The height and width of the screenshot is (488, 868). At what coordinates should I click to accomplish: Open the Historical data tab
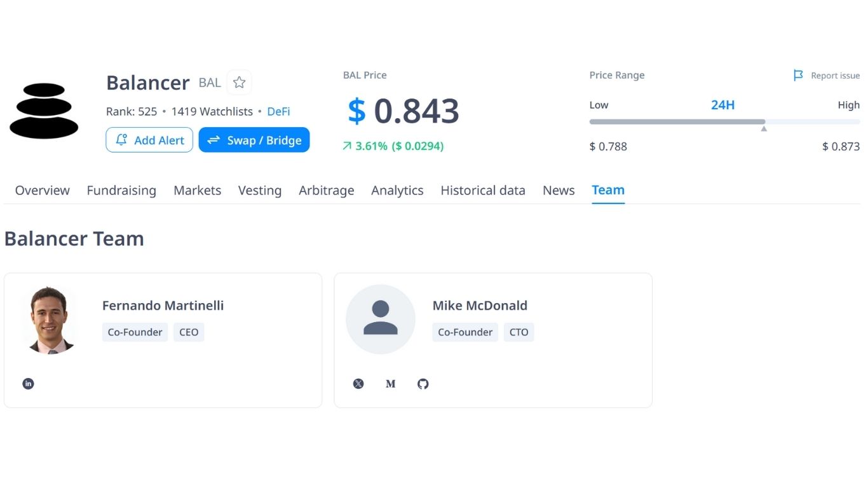coord(482,191)
